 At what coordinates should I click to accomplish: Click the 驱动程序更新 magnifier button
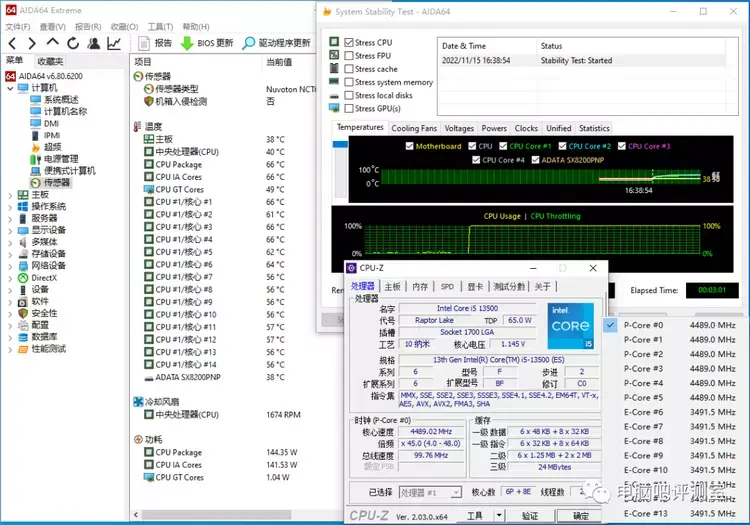(276, 44)
